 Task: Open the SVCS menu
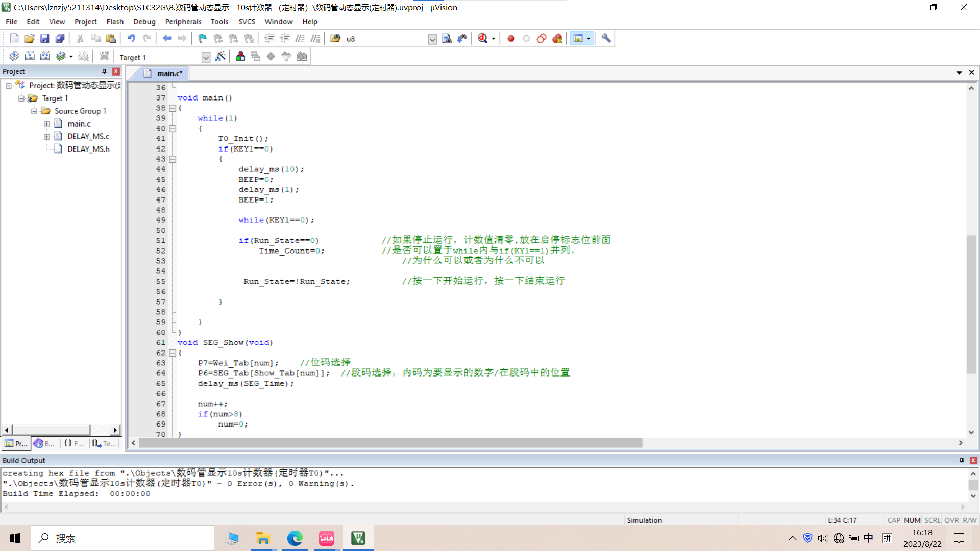point(247,22)
